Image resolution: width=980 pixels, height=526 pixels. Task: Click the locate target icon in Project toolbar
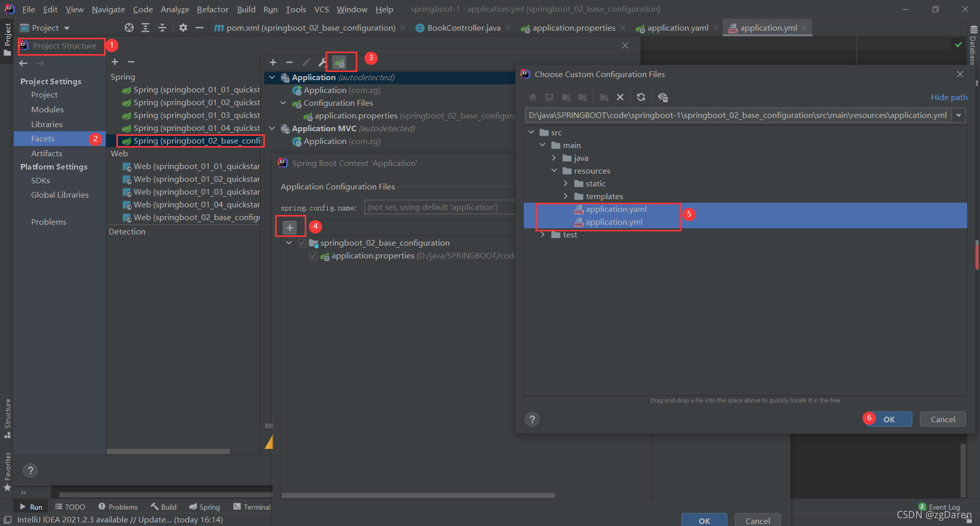tap(129, 28)
